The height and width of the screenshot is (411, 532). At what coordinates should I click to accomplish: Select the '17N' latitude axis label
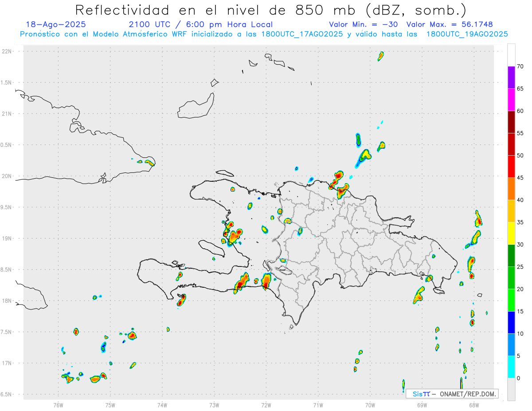coord(8,363)
